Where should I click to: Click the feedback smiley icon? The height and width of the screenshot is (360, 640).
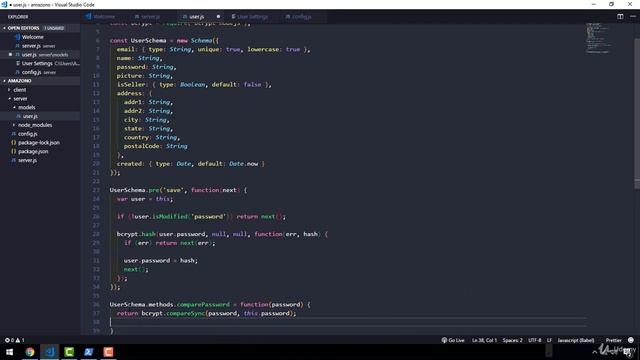tap(631, 340)
